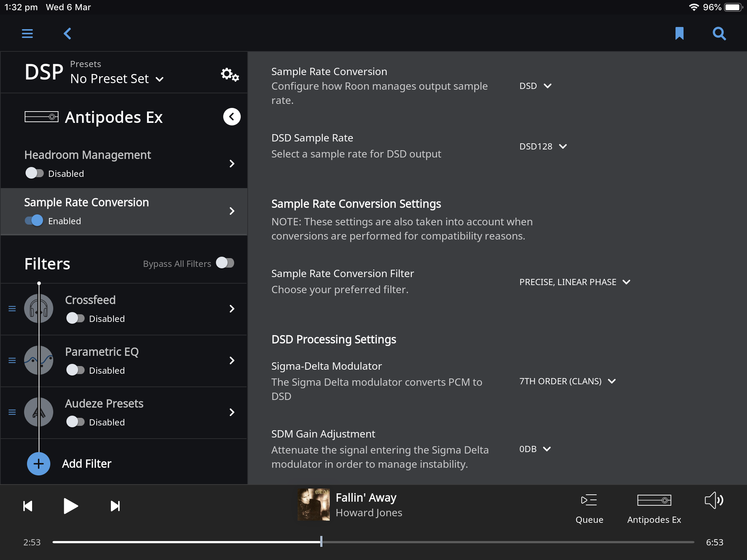Click the Sample Rate Conversion Settings heading

(x=356, y=204)
